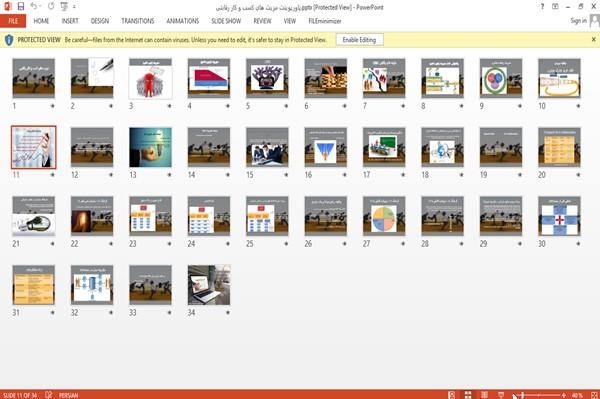This screenshot has width=600, height=399.
Task: Select slide 9 thumbnail with green circle
Action: coord(501,78)
